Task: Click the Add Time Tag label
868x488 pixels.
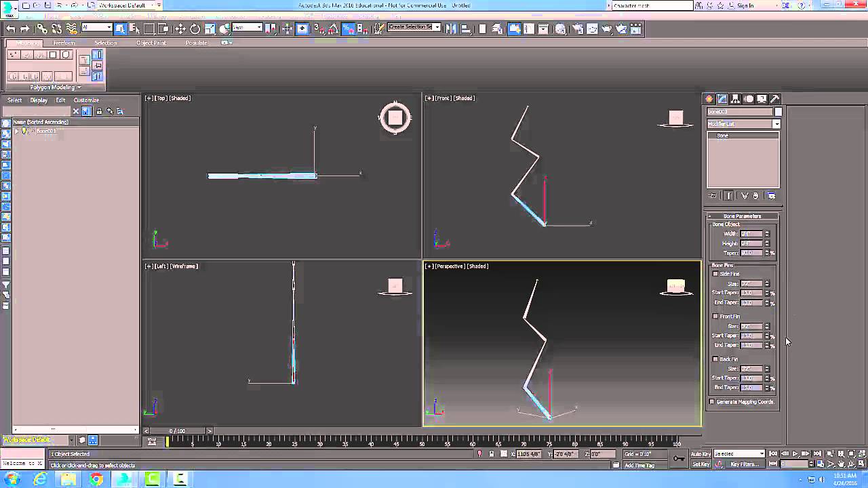Action: tap(639, 465)
